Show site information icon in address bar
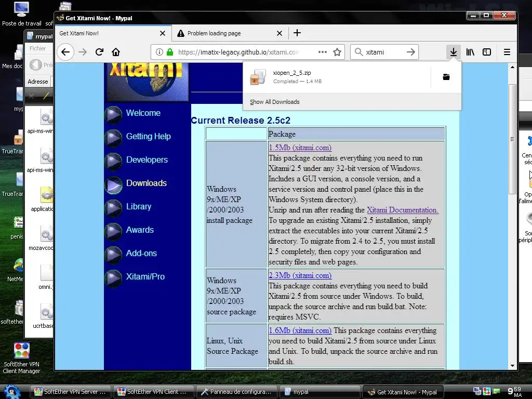532x399 pixels. click(x=159, y=52)
